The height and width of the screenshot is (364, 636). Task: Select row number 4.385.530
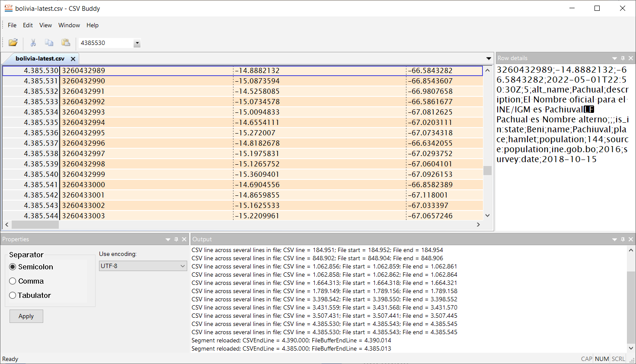coord(31,70)
